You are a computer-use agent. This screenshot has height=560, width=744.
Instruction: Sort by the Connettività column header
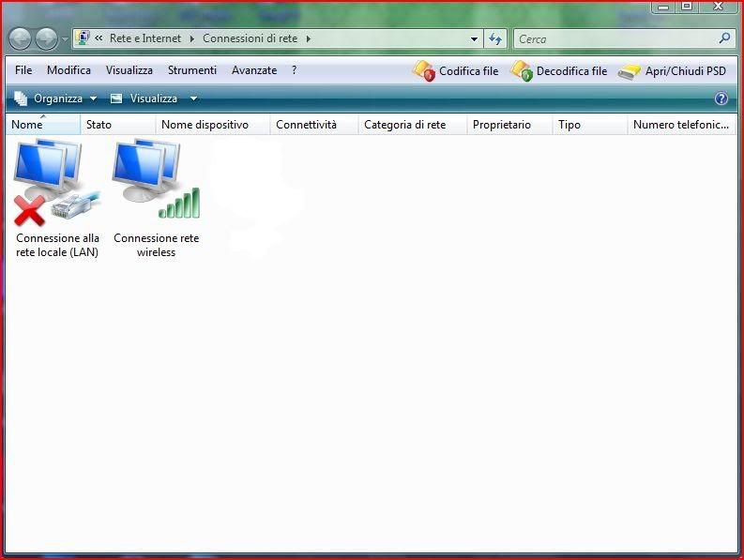pyautogui.click(x=314, y=125)
